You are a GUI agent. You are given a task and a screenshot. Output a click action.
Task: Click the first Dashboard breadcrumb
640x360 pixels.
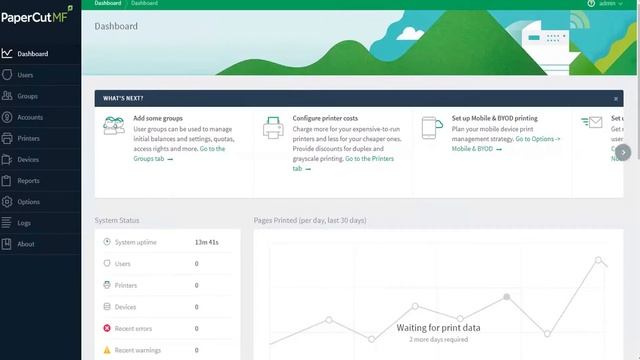(x=108, y=3)
